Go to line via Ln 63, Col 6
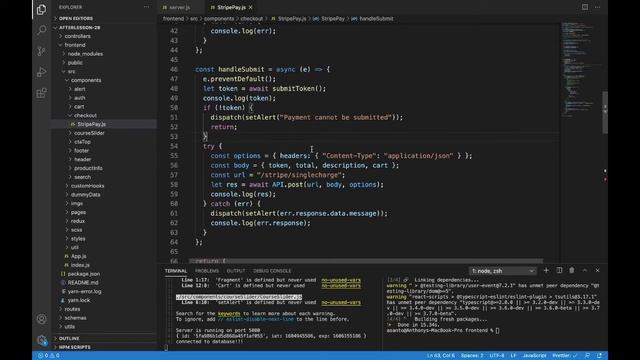Viewport: 640px width, 360px height. click(x=441, y=356)
